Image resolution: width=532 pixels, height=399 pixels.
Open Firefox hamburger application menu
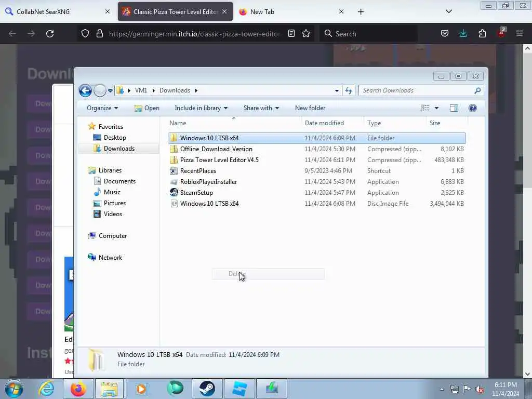point(519,34)
